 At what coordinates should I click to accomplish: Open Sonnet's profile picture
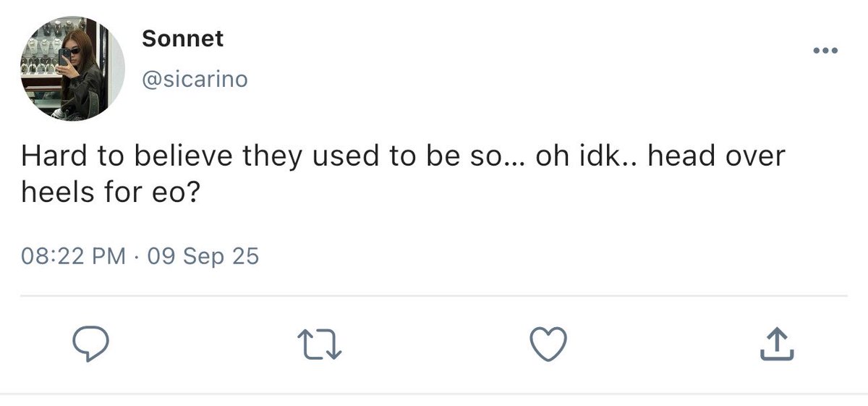click(72, 68)
